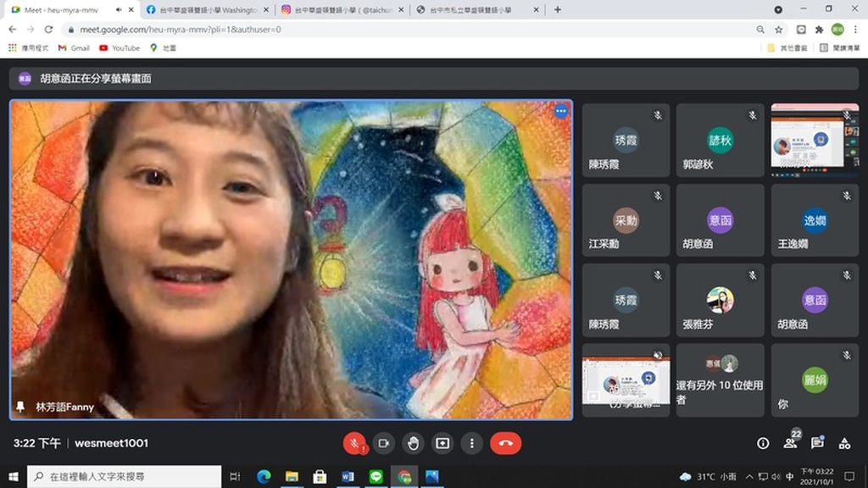Open a new browser tab
The width and height of the screenshot is (868, 488).
[558, 9]
